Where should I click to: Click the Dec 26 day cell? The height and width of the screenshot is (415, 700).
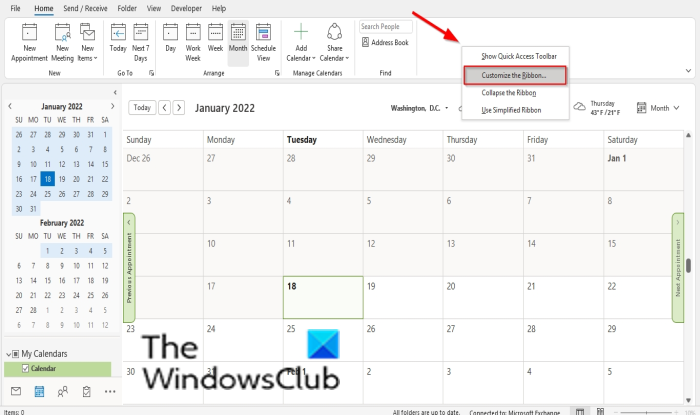coord(163,169)
